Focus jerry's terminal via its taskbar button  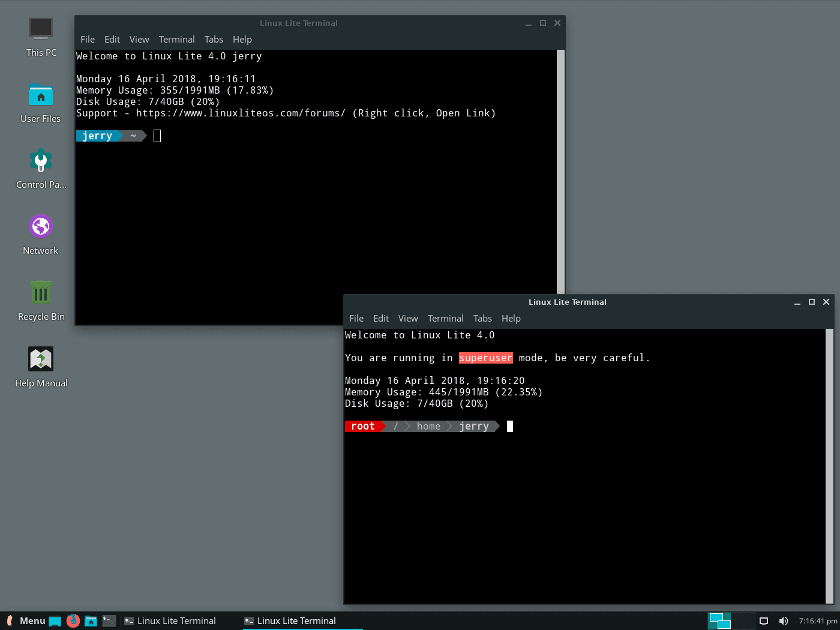(x=170, y=621)
